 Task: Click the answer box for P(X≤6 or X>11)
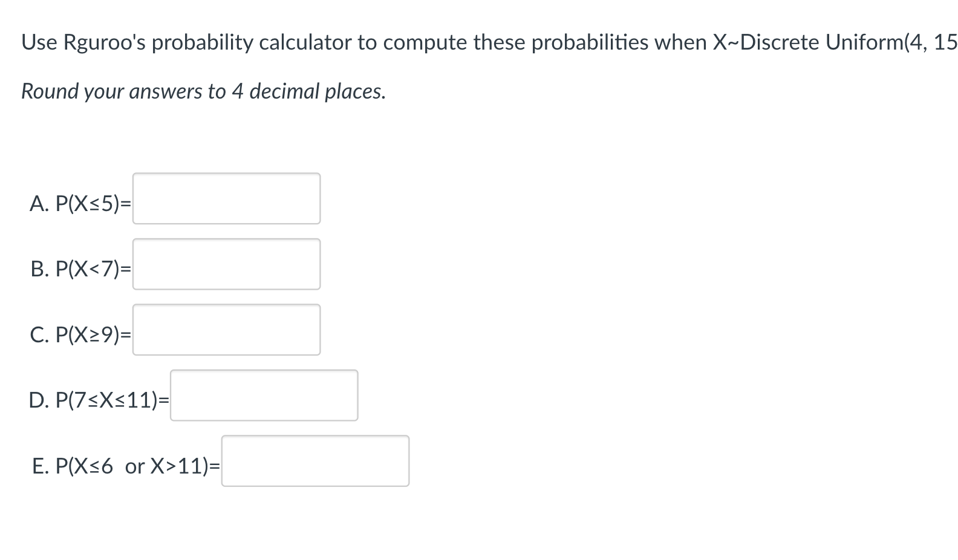click(x=316, y=461)
